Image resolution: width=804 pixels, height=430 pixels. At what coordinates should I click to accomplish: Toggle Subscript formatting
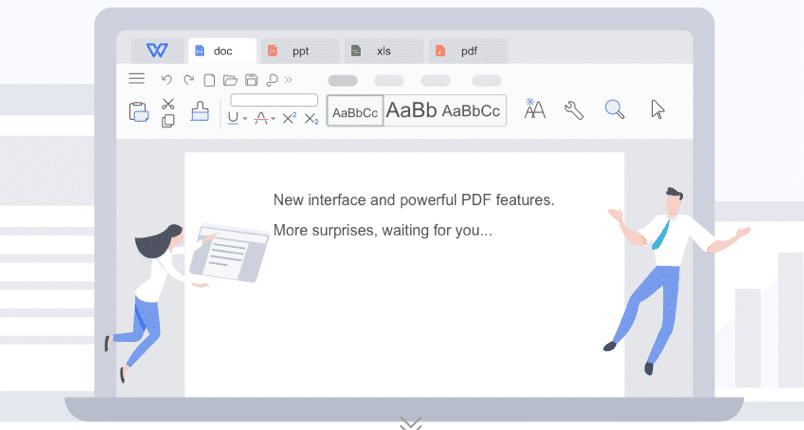coord(311,119)
